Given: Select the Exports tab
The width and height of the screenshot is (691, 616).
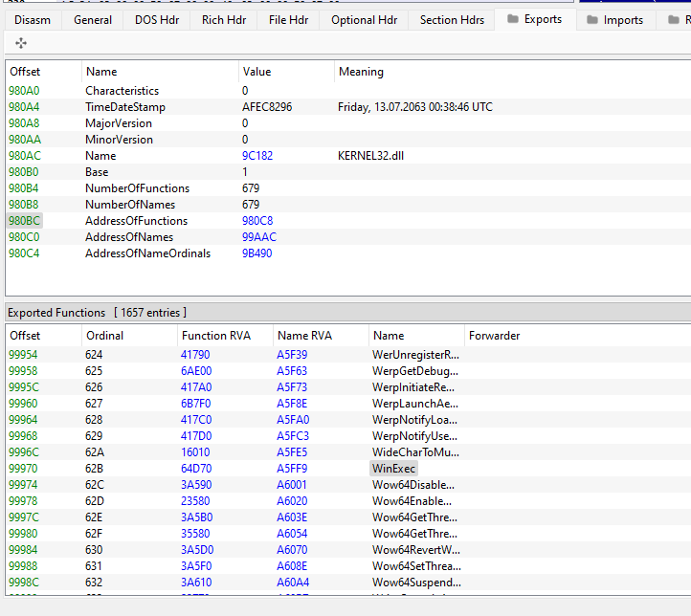Looking at the screenshot, I should pyautogui.click(x=535, y=19).
